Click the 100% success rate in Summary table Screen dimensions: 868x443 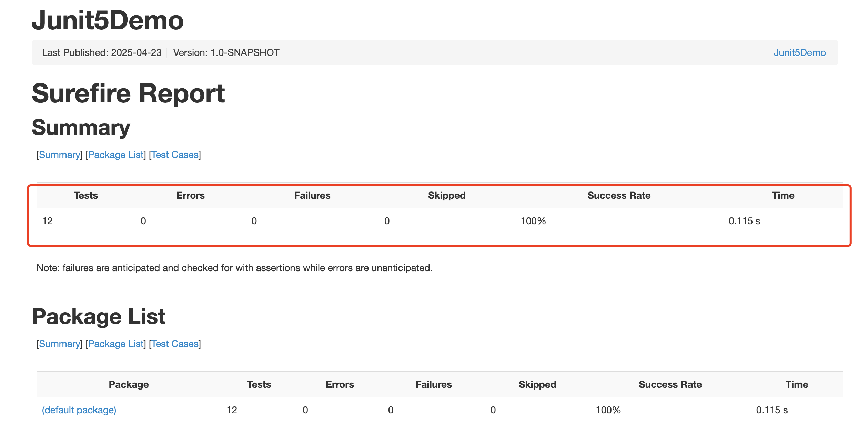coord(533,221)
